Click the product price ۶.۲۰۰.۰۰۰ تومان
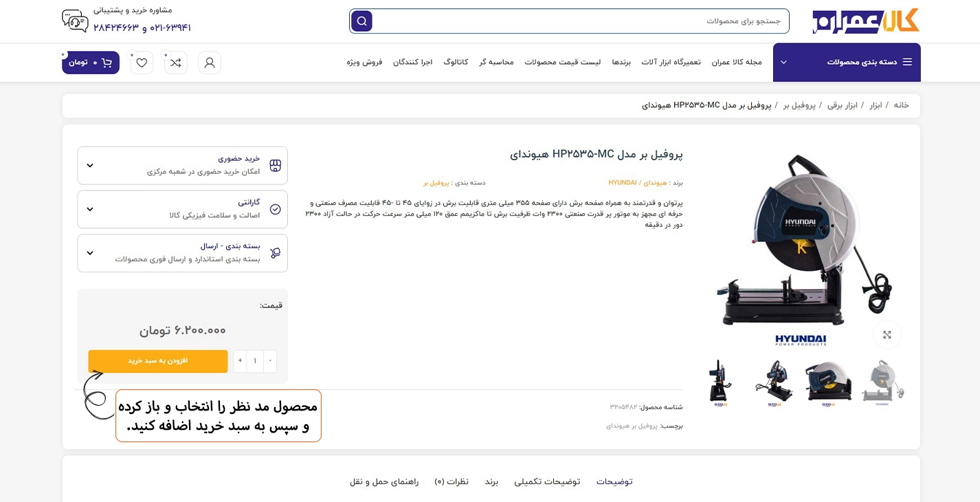This screenshot has width=980, height=502. click(183, 331)
